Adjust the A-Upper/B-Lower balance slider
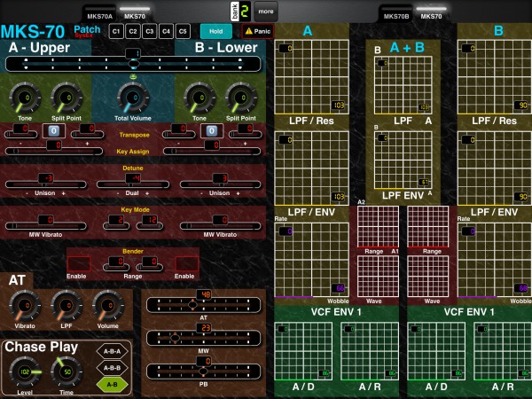Viewport: 532px width, 399px height. [x=133, y=64]
